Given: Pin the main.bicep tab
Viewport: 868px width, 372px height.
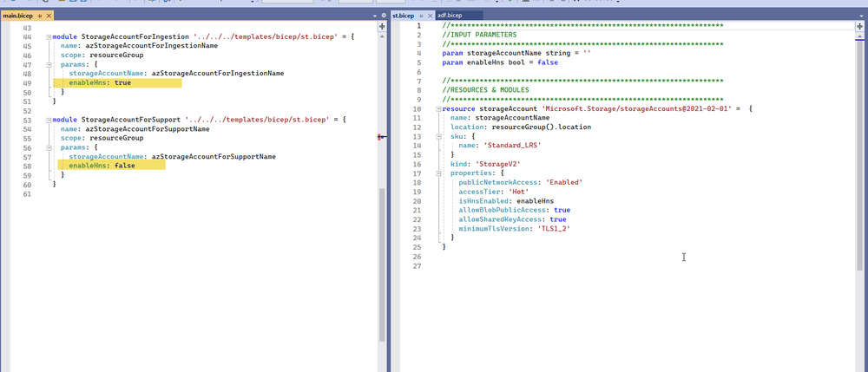Looking at the screenshot, I should point(39,16).
